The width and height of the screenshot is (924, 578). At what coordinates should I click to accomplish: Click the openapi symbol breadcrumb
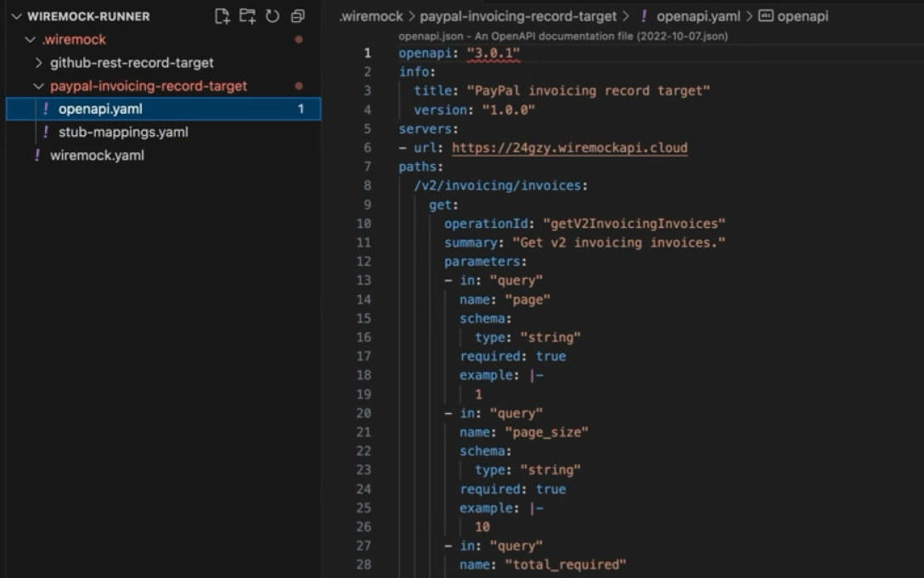(x=803, y=16)
